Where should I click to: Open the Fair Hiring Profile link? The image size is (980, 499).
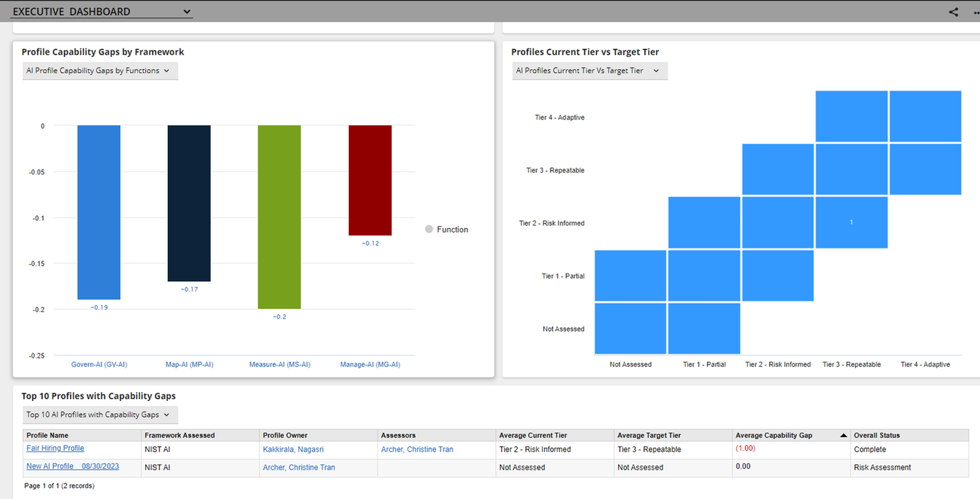(55, 448)
